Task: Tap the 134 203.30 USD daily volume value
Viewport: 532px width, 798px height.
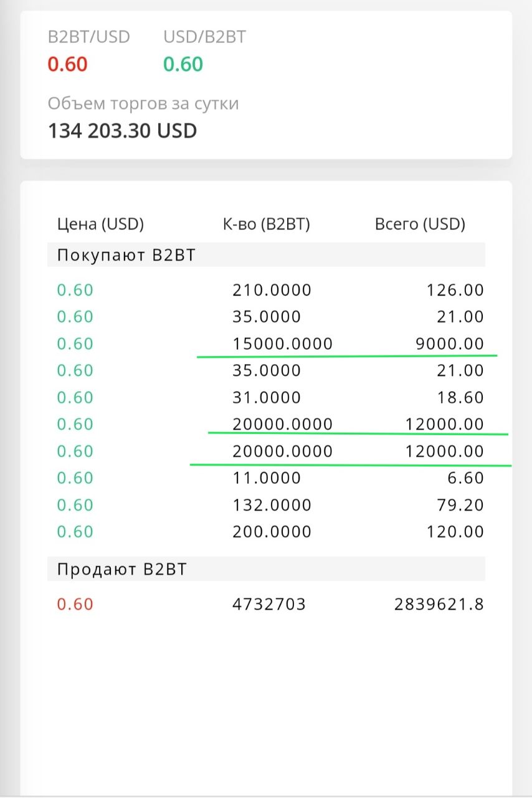Action: point(123,131)
